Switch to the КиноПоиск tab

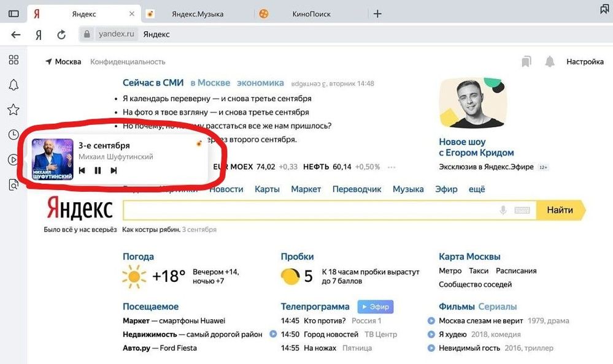(x=311, y=14)
